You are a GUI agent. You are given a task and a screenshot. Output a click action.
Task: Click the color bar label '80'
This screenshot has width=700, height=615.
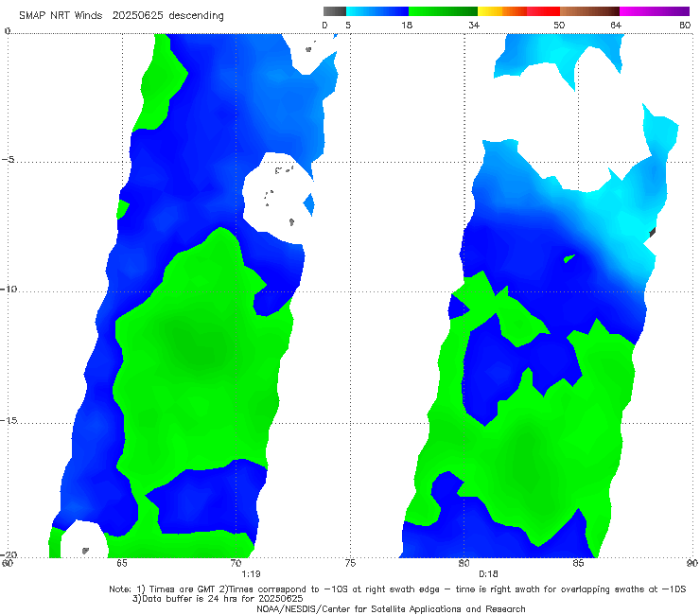click(685, 26)
